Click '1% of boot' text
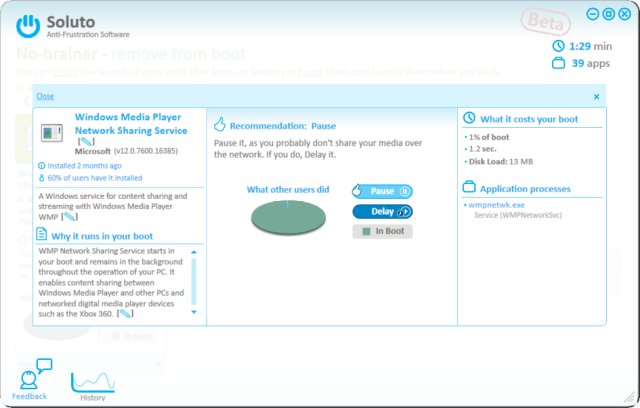640x408 pixels. [x=489, y=137]
